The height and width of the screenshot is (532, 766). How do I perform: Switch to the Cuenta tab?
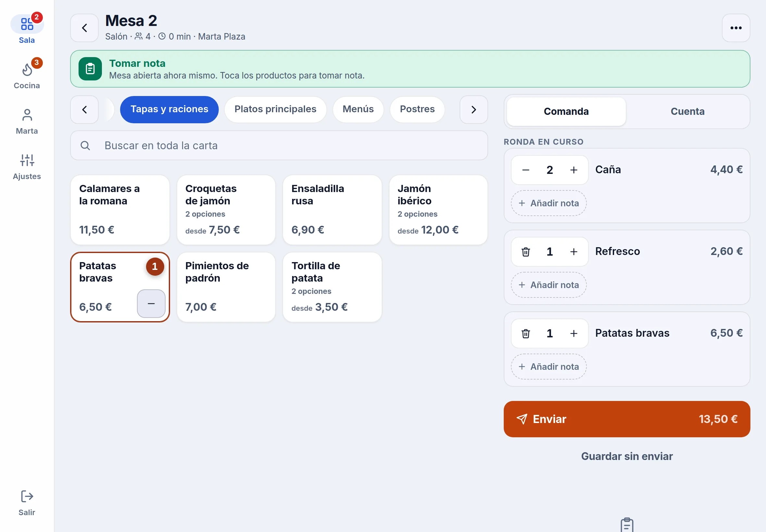pyautogui.click(x=687, y=112)
